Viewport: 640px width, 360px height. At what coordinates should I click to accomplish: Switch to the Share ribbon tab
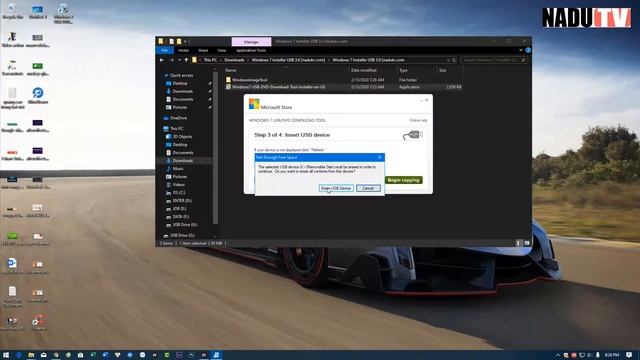coord(203,50)
